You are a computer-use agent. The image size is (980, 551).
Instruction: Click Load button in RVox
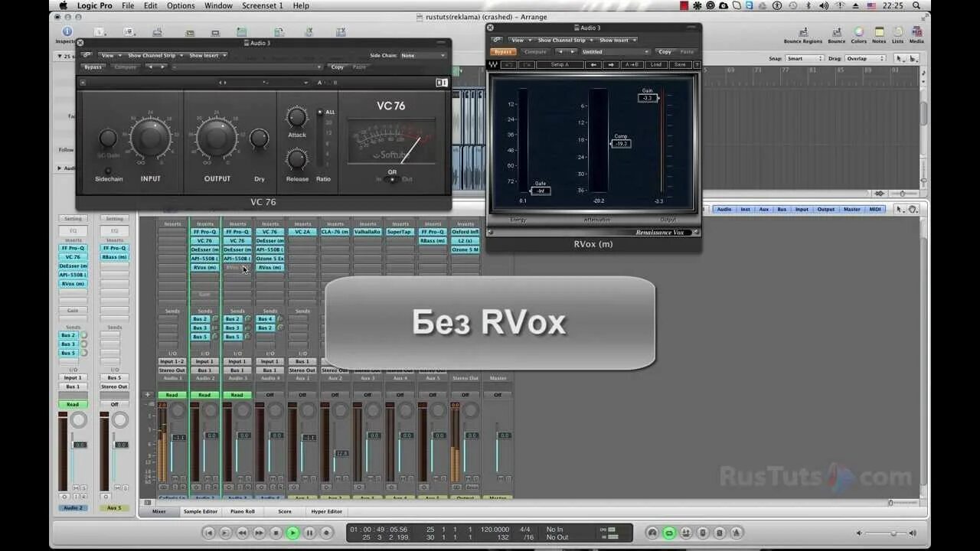pos(656,64)
